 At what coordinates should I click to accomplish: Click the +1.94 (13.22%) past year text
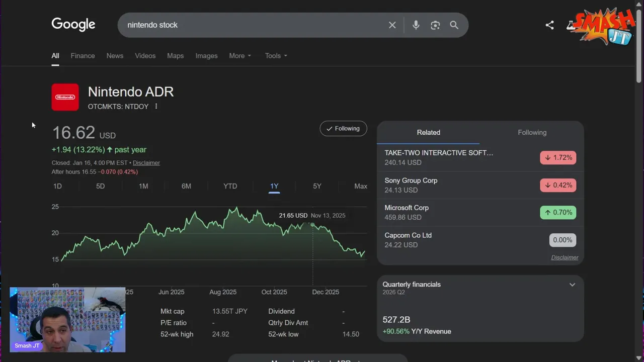pyautogui.click(x=99, y=150)
